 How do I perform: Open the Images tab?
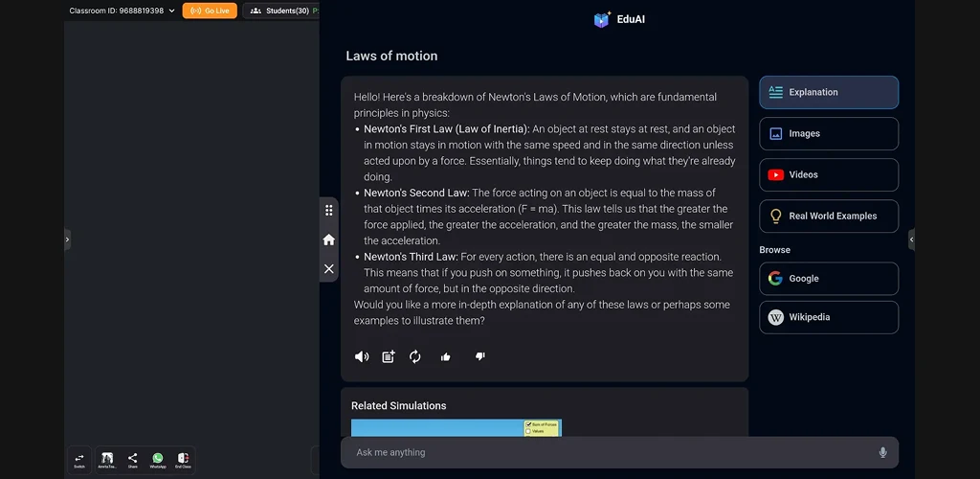tap(829, 134)
